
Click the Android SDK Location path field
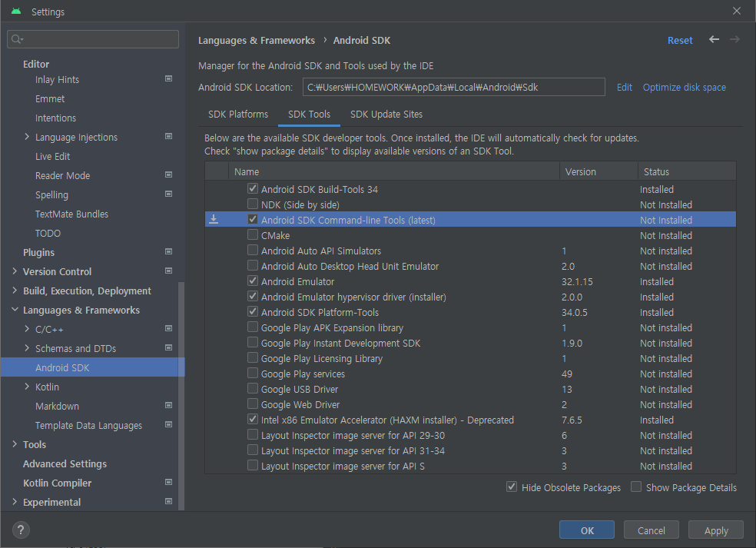click(454, 88)
